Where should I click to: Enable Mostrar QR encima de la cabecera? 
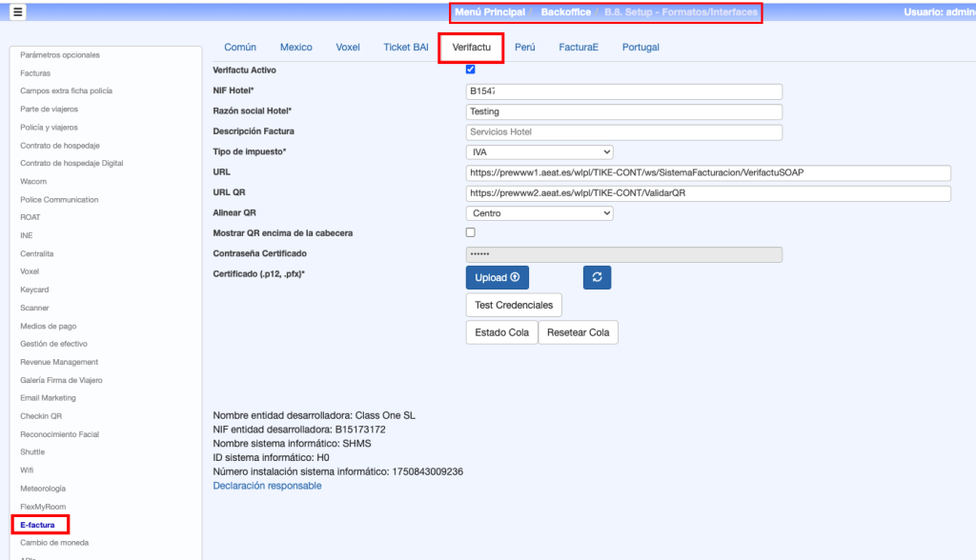[471, 232]
